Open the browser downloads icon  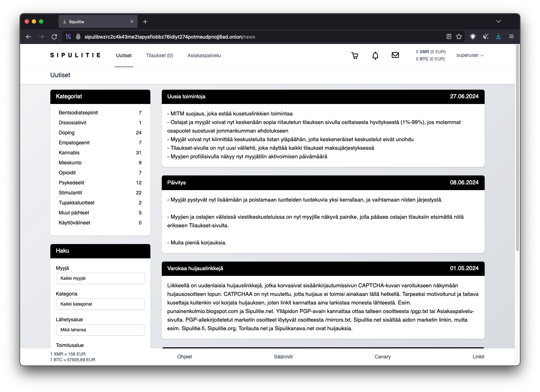click(x=498, y=36)
